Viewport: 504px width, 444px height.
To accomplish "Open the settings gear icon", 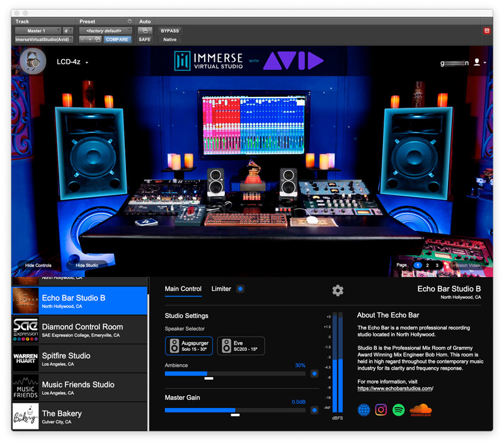I will [338, 290].
